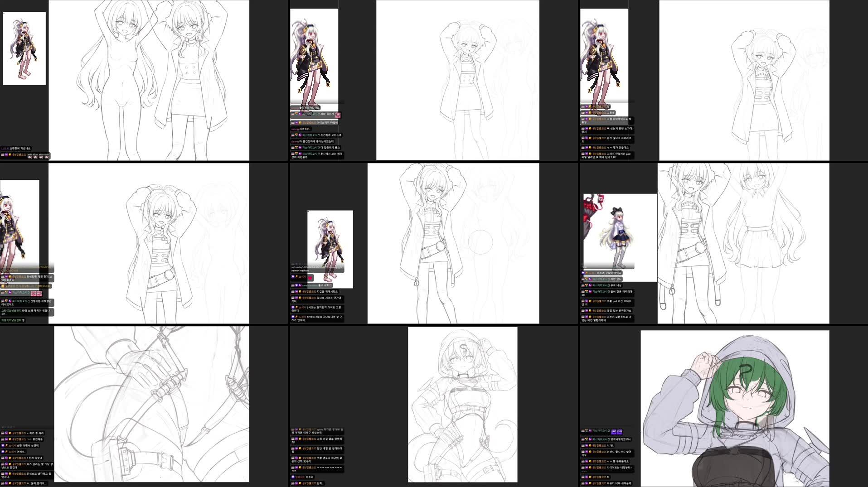Click the black-bow character reference thumbnail
The image size is (868, 487).
(x=619, y=236)
